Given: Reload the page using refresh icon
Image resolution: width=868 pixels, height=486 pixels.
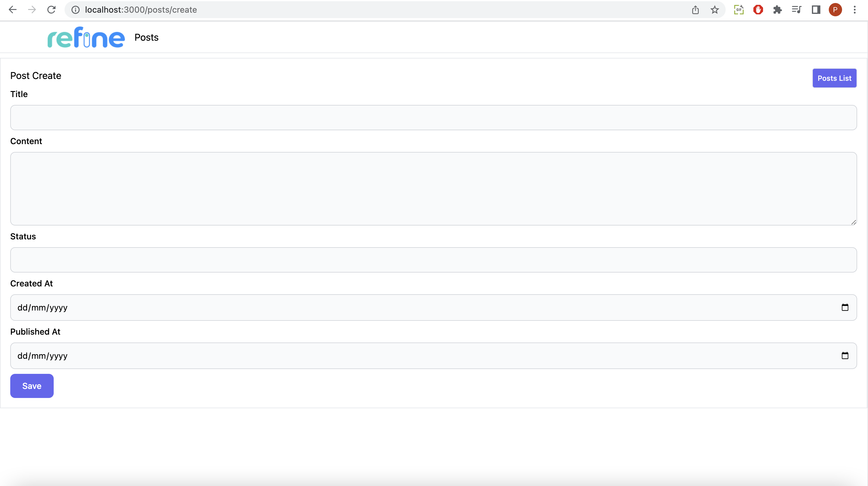Looking at the screenshot, I should tap(51, 10).
